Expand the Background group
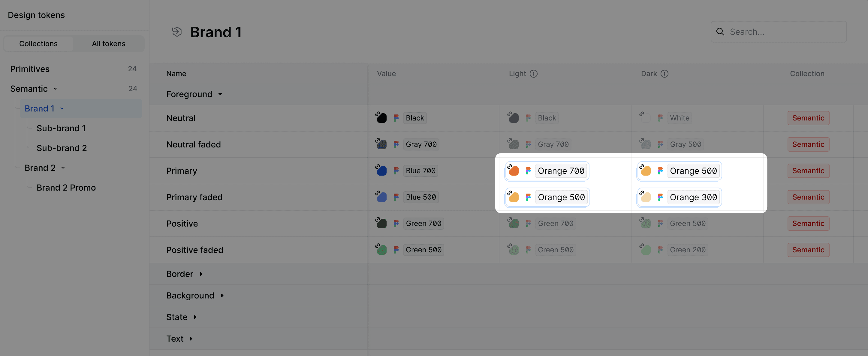The width and height of the screenshot is (868, 356). (222, 295)
